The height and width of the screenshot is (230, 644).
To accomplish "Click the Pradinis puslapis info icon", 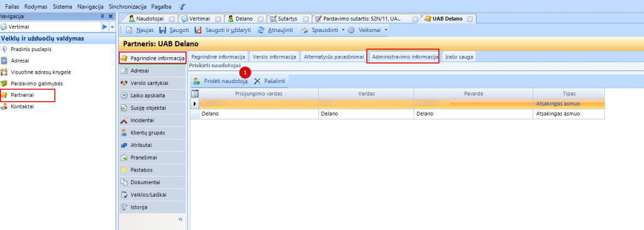I will (4, 49).
